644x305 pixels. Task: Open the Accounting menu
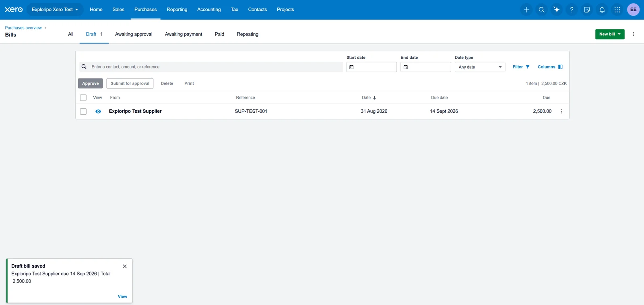coord(209,10)
